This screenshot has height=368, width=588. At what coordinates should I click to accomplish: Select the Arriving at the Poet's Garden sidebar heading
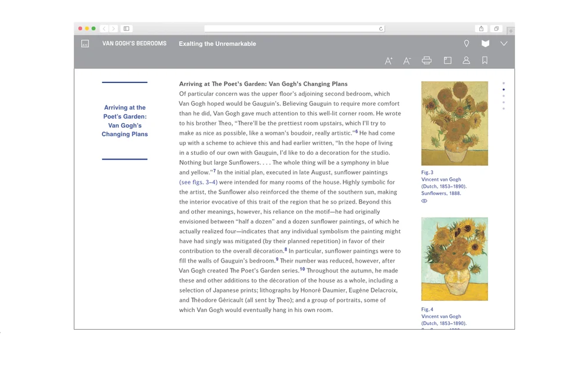pos(125,121)
